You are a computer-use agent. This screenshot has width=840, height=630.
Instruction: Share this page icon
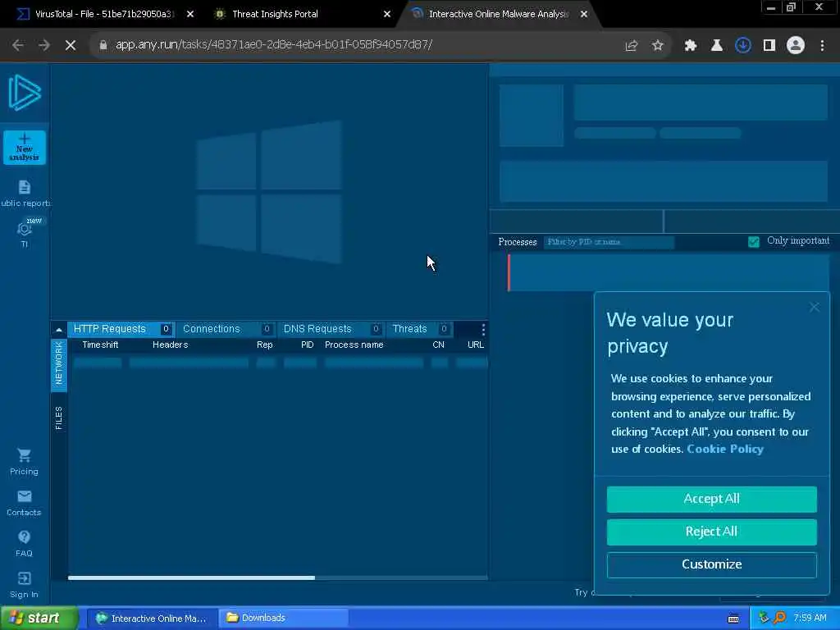click(x=631, y=46)
